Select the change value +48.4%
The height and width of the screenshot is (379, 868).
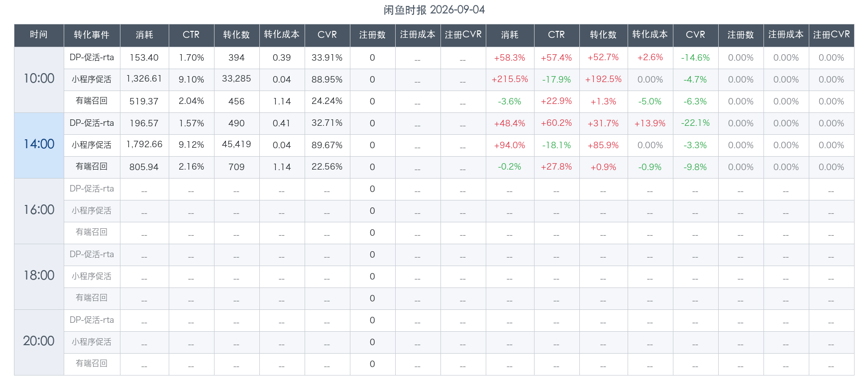click(510, 123)
